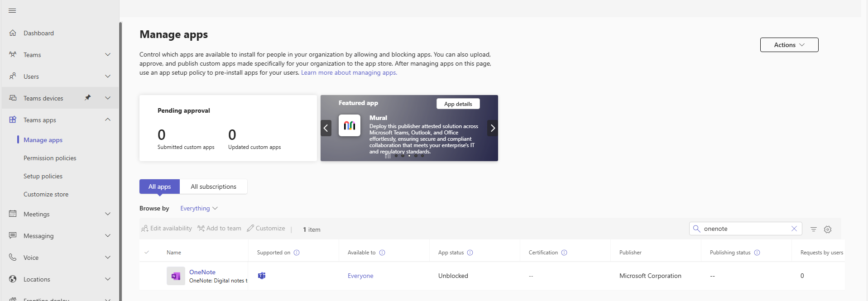Show info for Supported on column
Viewport: 868px width, 301px height.
tap(297, 253)
